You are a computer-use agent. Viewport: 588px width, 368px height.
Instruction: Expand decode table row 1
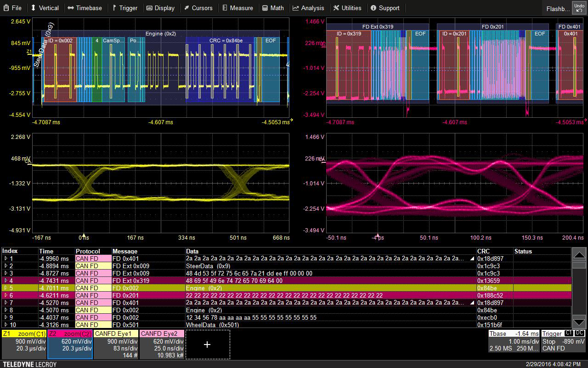point(6,259)
